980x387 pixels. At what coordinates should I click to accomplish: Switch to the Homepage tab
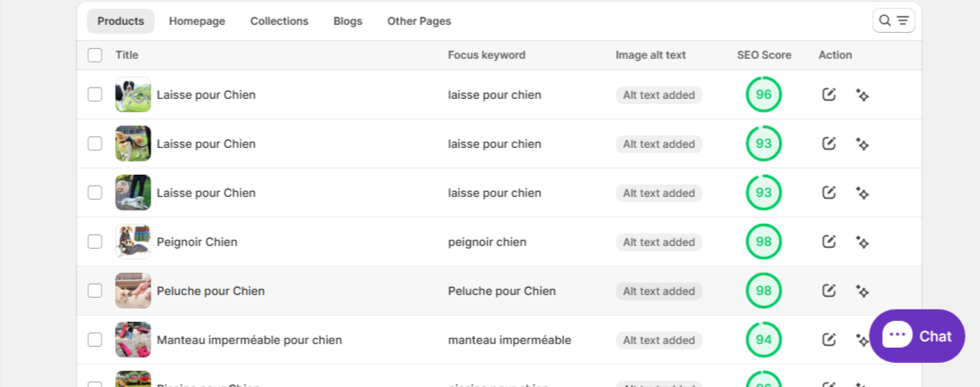tap(197, 21)
